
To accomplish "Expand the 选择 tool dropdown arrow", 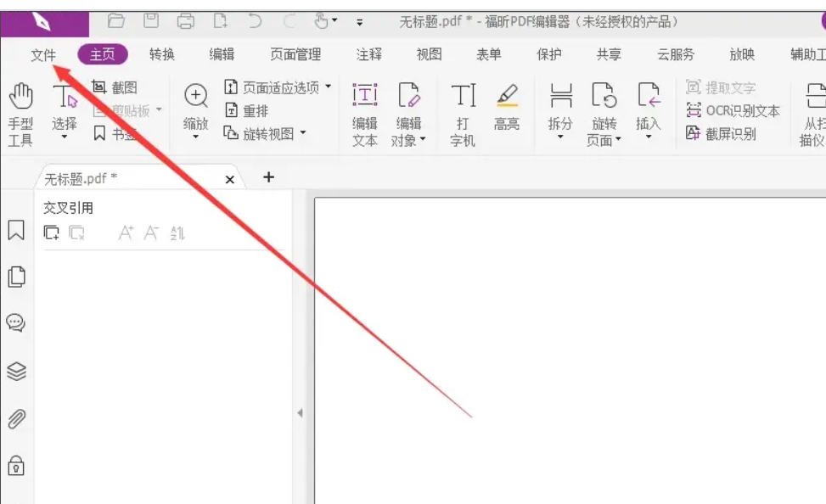I will pyautogui.click(x=65, y=137).
